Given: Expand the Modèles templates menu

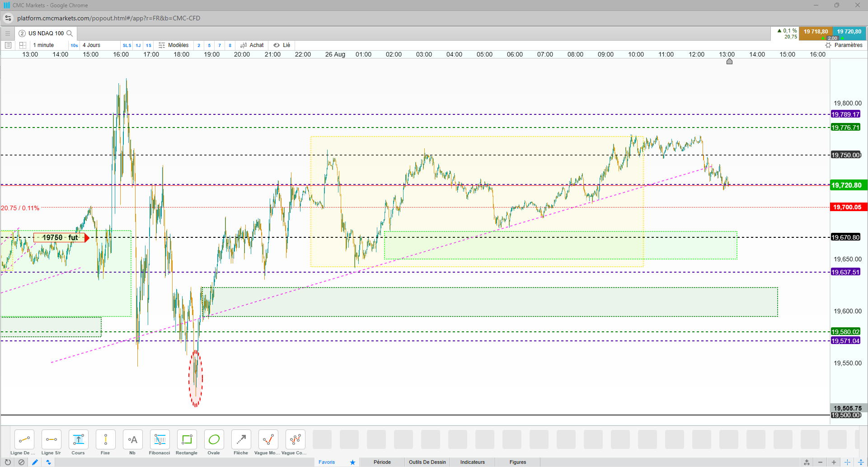Looking at the screenshot, I should coord(174,45).
